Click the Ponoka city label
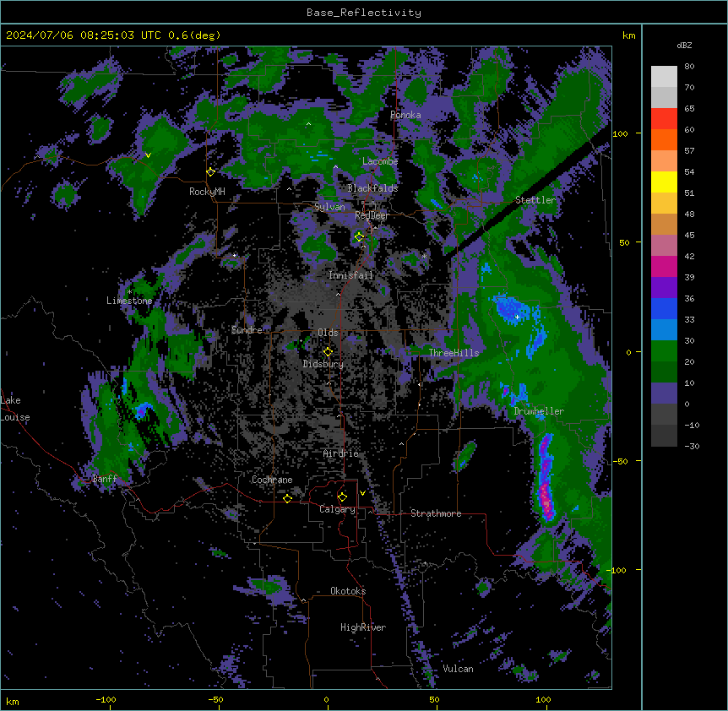728x711 pixels. 405,115
